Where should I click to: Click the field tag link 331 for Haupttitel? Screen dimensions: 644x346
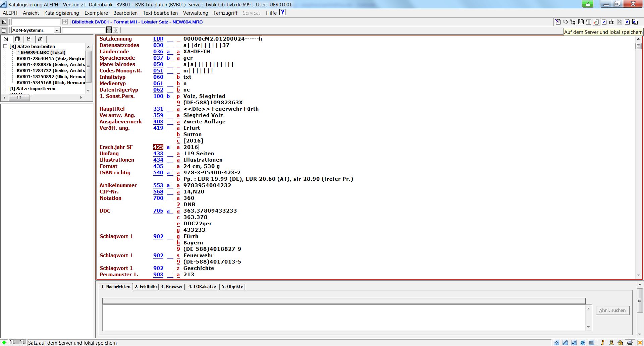tap(158, 109)
